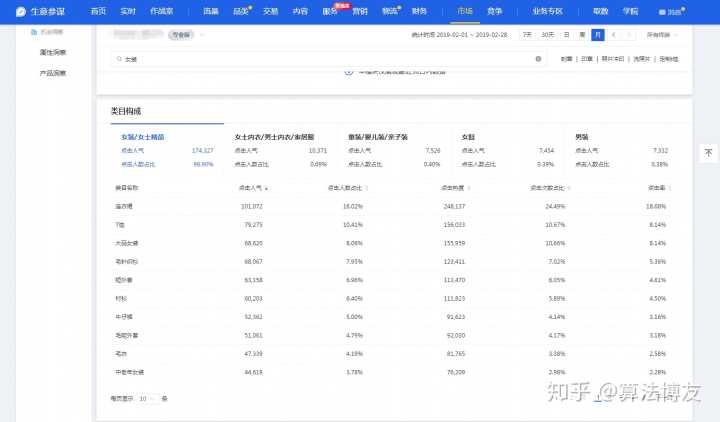Click the scroll-to-top arrow button

coord(708,152)
